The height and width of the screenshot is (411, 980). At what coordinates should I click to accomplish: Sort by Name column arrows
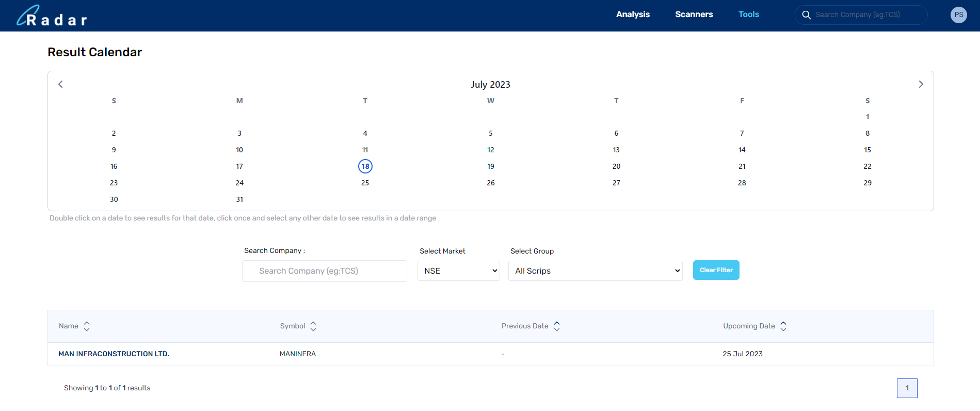(x=87, y=326)
